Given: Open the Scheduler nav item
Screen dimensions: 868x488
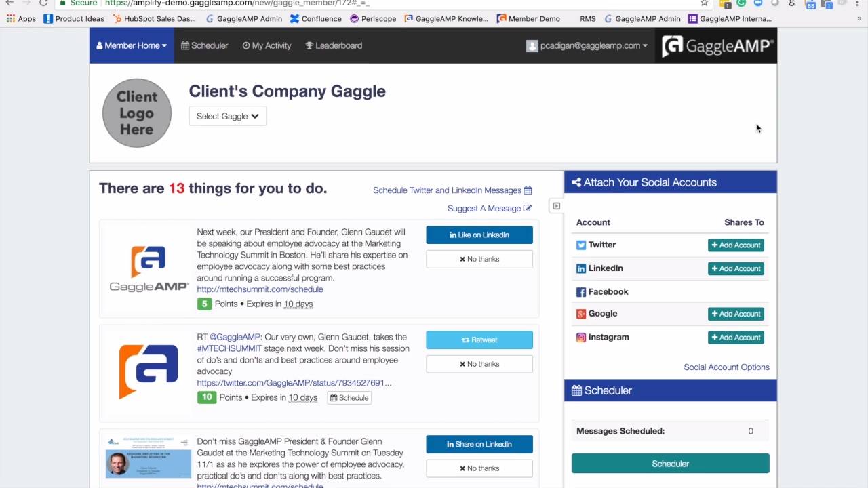Looking at the screenshot, I should pos(204,45).
